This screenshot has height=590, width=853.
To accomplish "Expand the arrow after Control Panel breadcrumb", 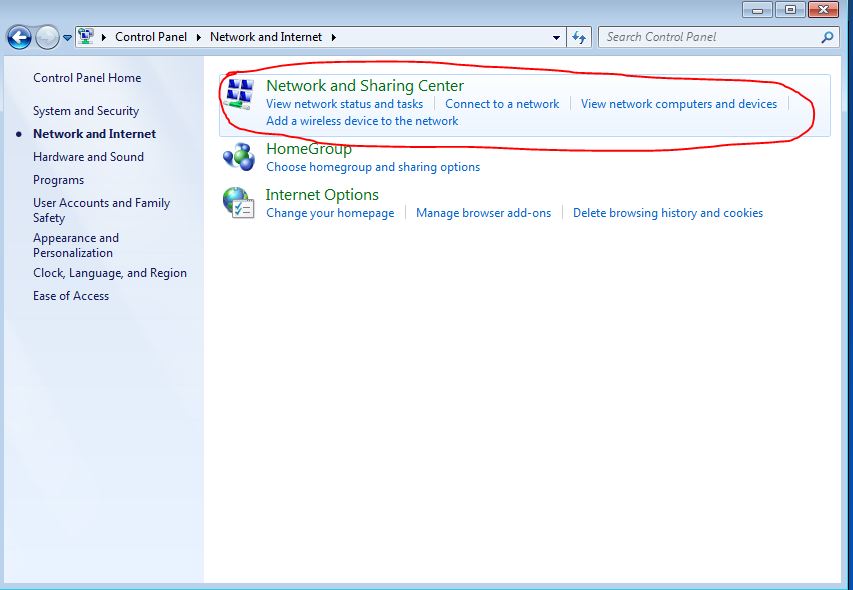I will pos(199,37).
